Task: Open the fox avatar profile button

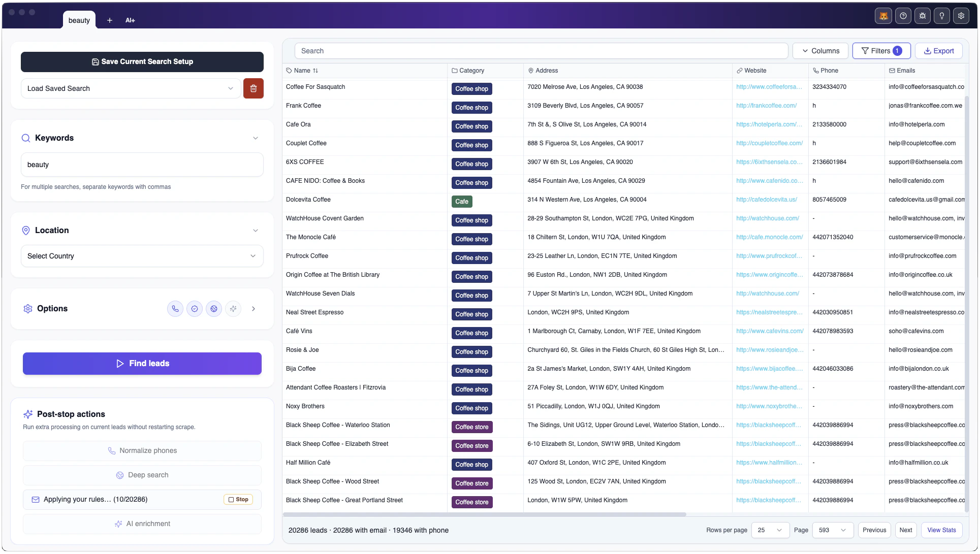Action: (883, 16)
